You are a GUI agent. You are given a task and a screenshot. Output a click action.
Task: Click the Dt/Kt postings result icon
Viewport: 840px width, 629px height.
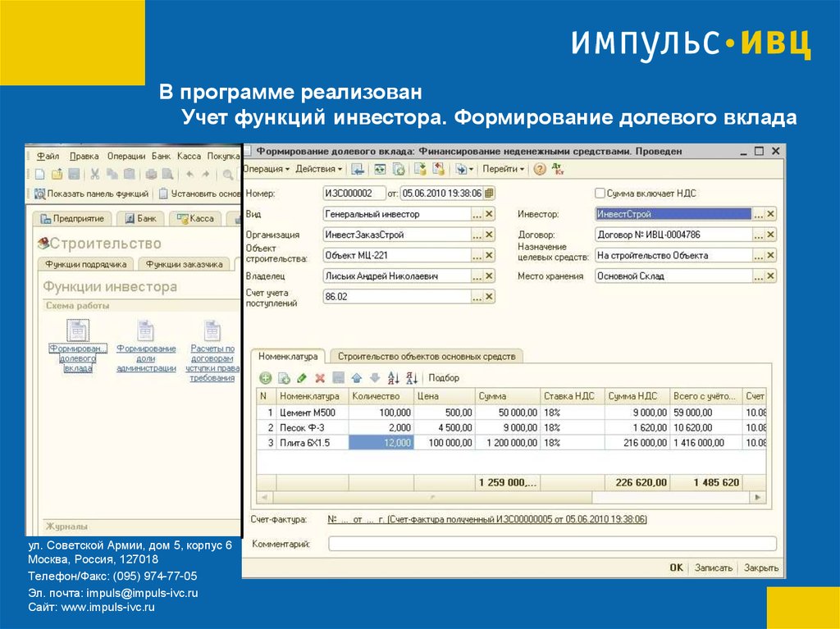(x=558, y=169)
